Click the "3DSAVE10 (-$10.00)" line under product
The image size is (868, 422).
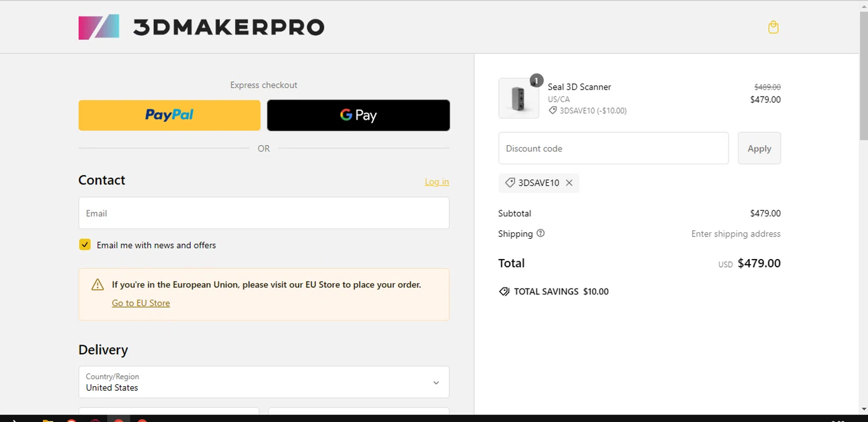point(587,110)
